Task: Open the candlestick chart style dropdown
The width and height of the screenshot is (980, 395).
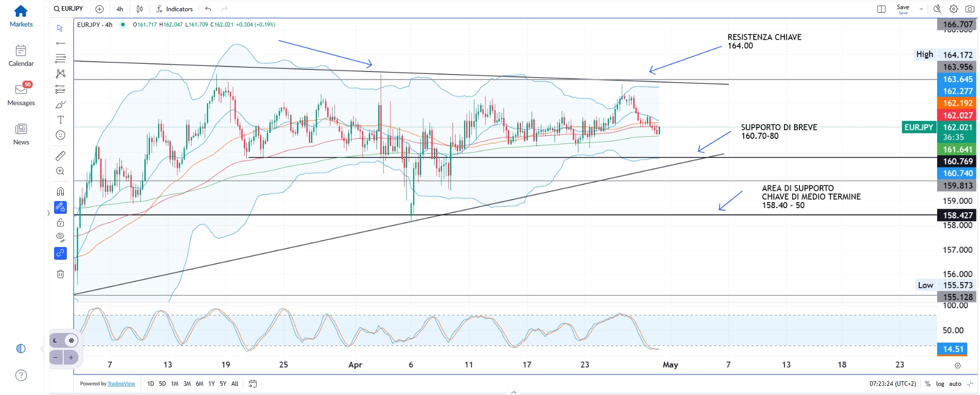Action: coord(140,9)
